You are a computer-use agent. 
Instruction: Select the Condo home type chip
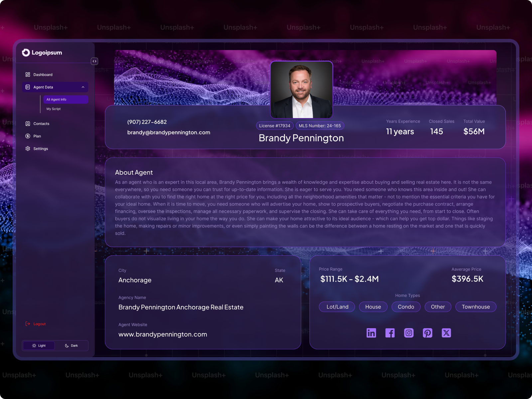(x=406, y=307)
